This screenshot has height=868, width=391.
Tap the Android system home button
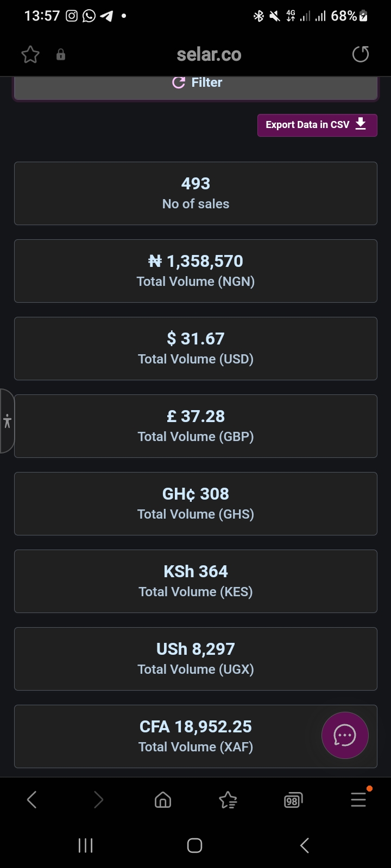195,845
